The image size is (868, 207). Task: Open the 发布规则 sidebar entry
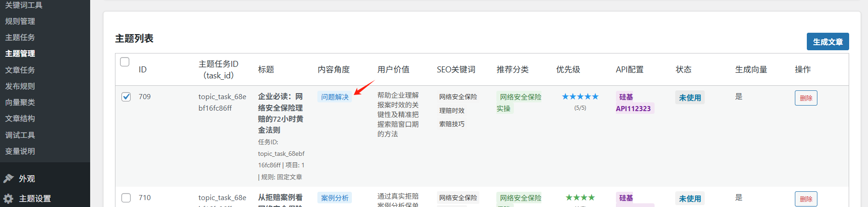coord(20,86)
